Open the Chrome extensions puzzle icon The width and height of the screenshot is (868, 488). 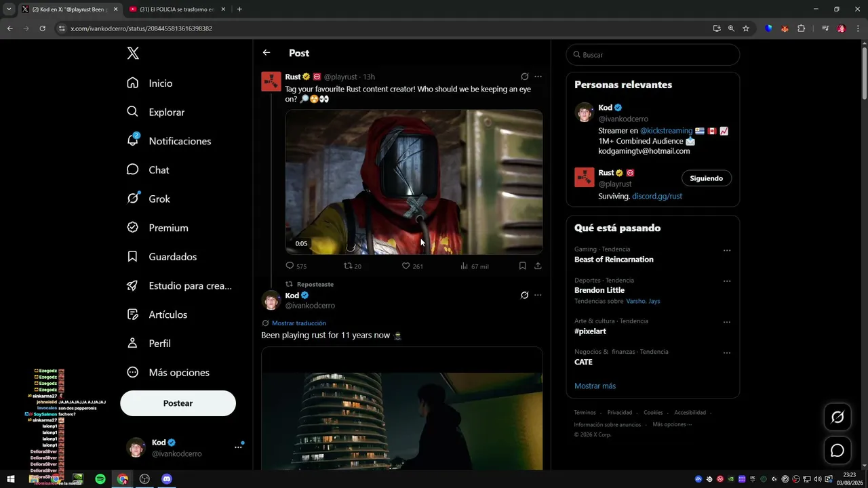tap(801, 28)
